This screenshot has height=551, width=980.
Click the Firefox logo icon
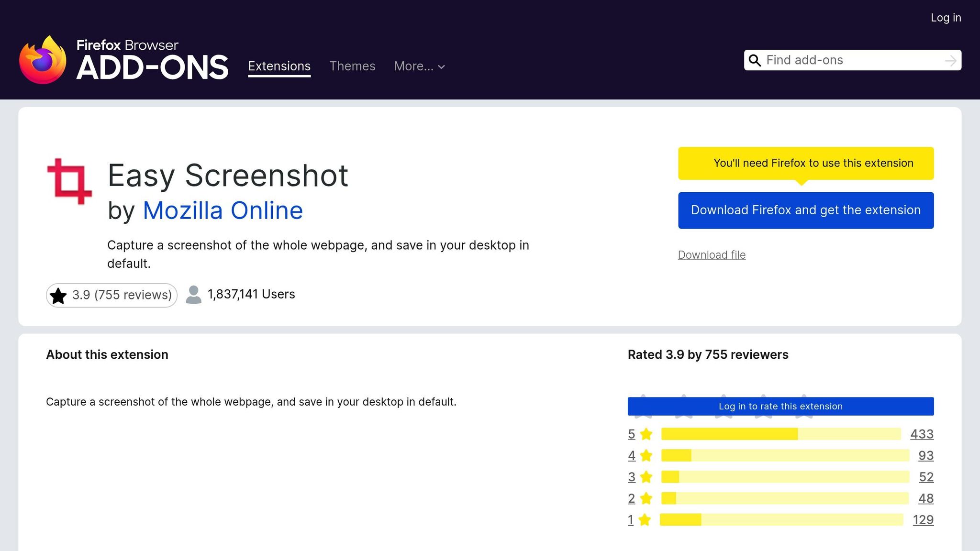click(x=43, y=60)
